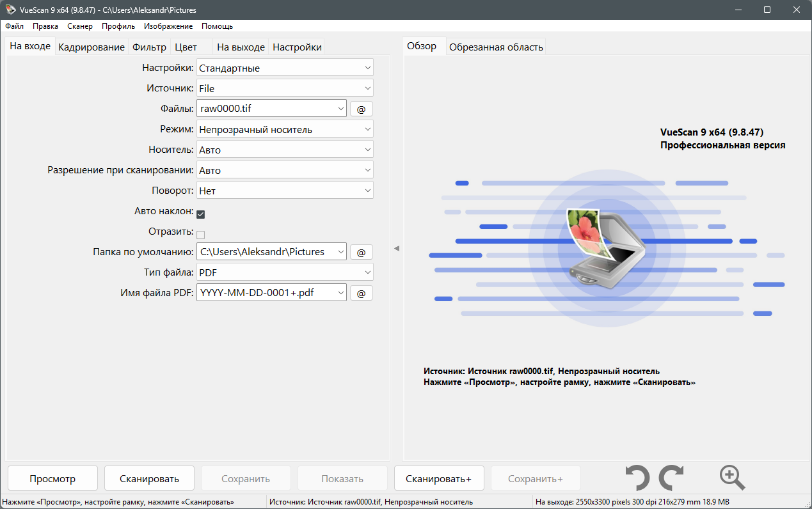This screenshot has height=509, width=812.
Task: Click the Источник status bar text
Action: 371,502
